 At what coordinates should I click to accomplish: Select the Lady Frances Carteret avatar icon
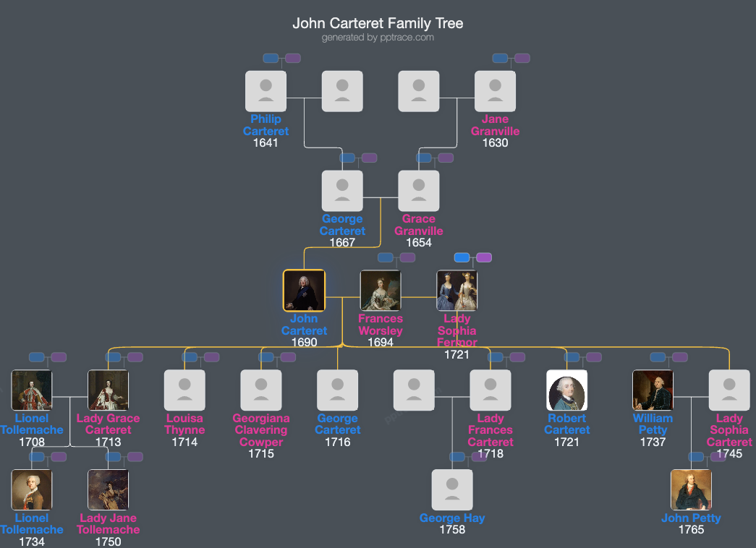pyautogui.click(x=490, y=390)
